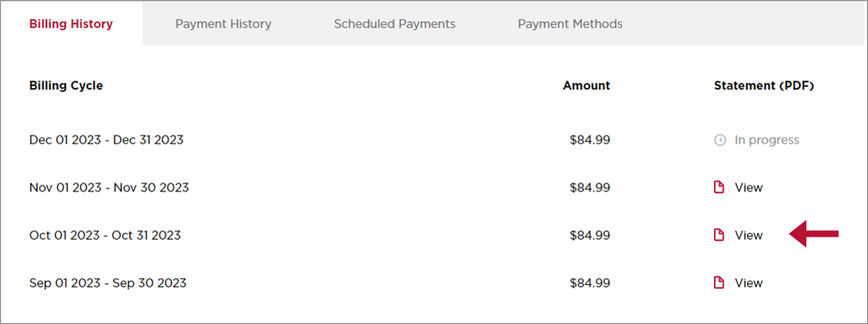Viewport: 868px width, 324px height.
Task: Click the red arrow pointing at October's View link
Action: coord(814,235)
